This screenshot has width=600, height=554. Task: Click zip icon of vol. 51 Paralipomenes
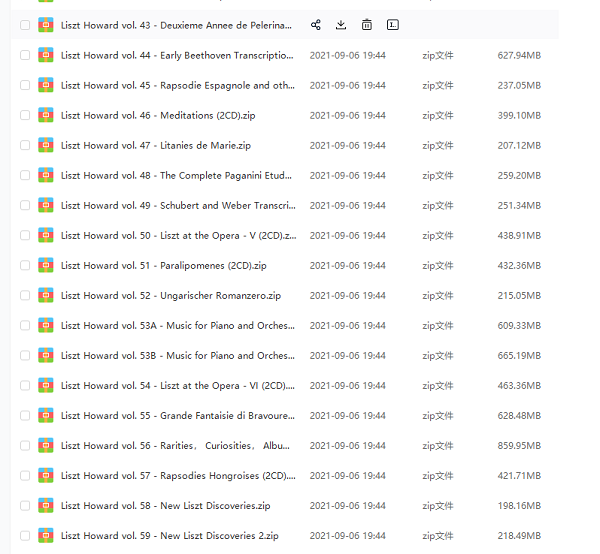click(46, 266)
